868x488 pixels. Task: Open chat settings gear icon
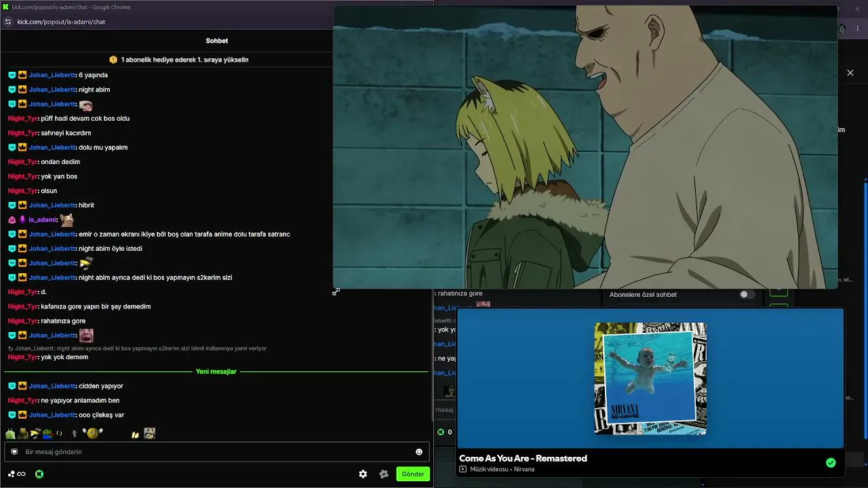click(x=363, y=474)
